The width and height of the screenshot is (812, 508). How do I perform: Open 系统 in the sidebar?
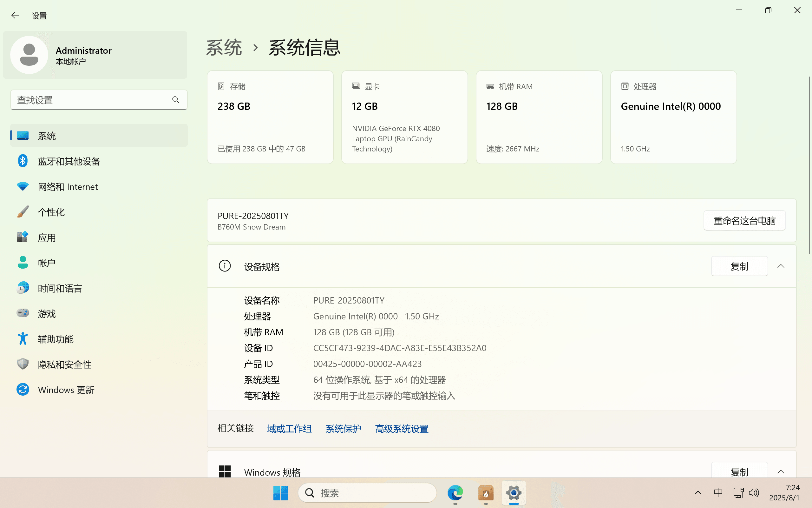99,136
